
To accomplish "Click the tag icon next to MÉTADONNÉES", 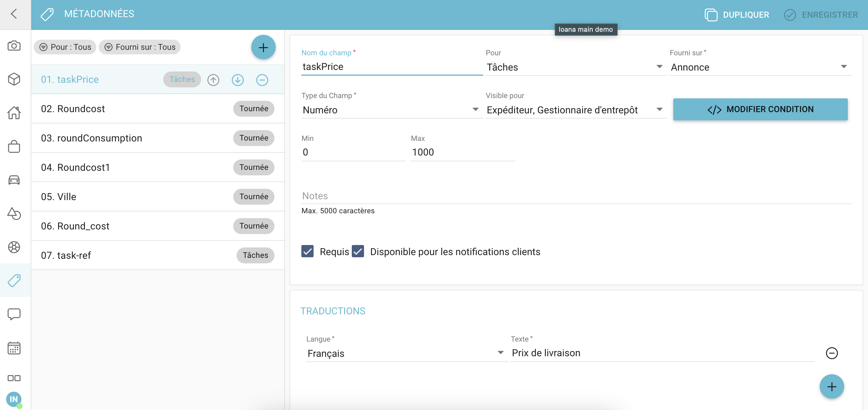I will click(47, 14).
